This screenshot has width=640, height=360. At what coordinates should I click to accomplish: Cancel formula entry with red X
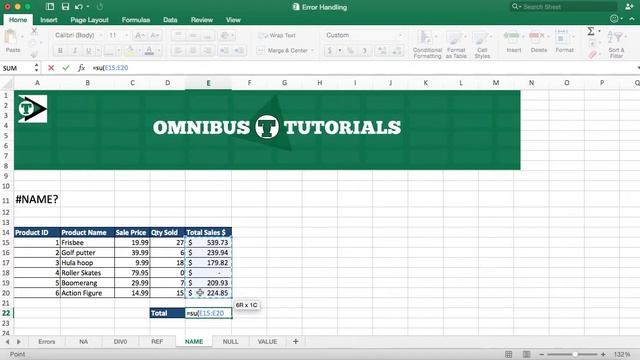click(x=51, y=68)
